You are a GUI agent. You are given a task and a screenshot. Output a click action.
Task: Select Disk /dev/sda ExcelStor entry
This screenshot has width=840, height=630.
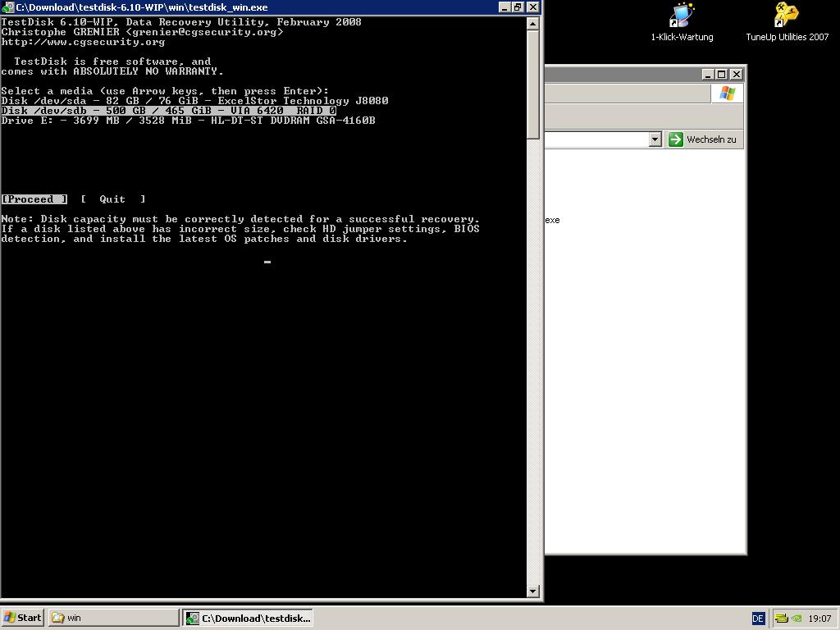[194, 101]
